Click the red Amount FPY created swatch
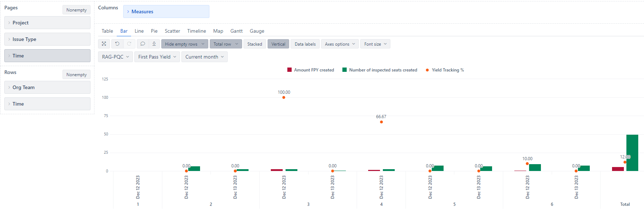The image size is (644, 213). point(289,70)
